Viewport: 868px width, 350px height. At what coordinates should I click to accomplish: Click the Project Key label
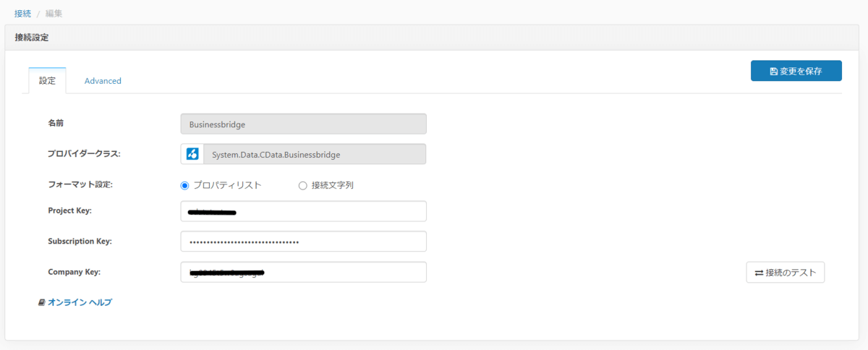(x=69, y=210)
